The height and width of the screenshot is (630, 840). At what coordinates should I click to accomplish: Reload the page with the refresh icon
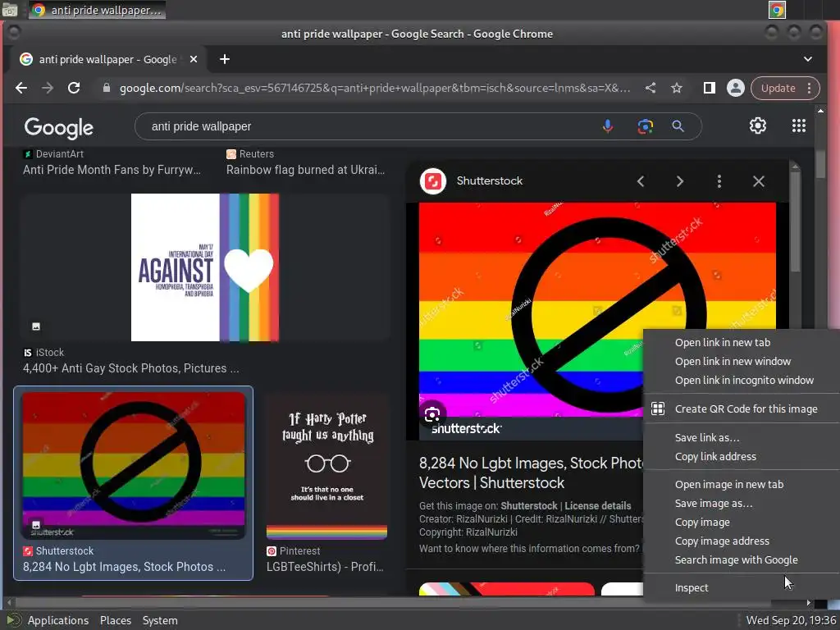point(74,88)
